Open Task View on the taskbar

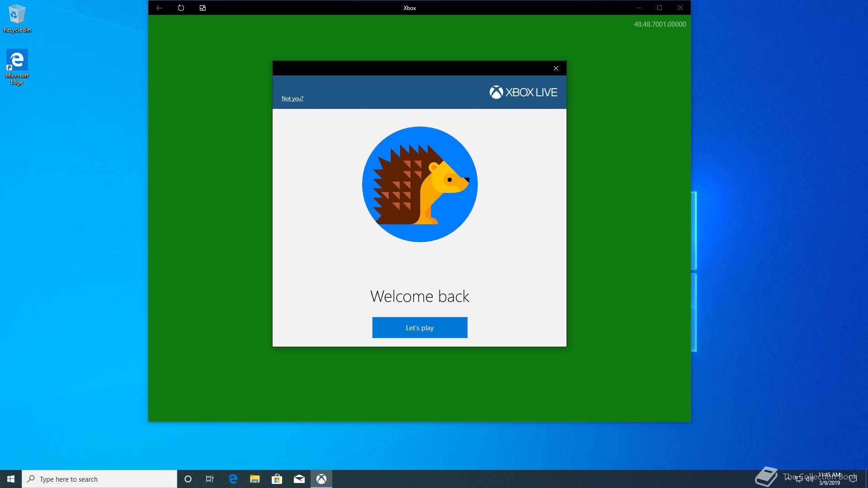coord(210,479)
